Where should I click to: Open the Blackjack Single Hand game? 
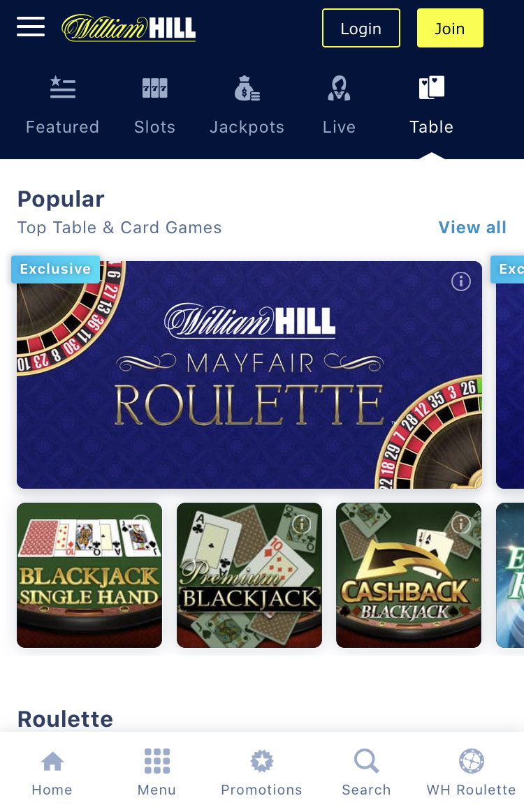(89, 575)
